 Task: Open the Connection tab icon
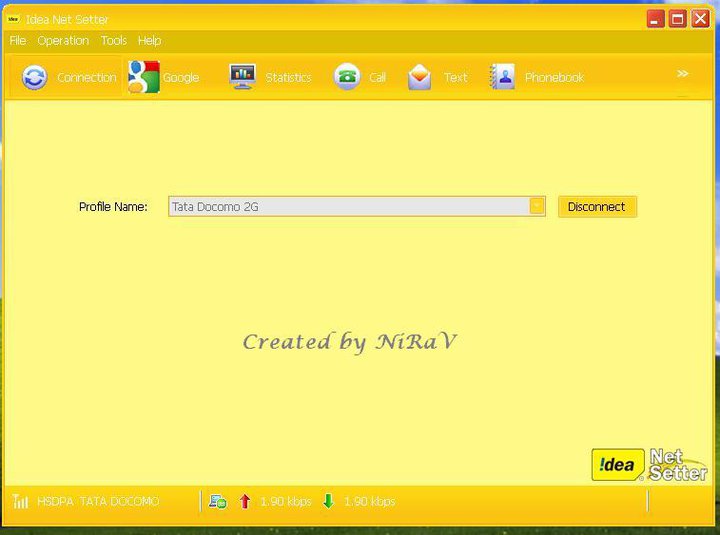click(35, 77)
